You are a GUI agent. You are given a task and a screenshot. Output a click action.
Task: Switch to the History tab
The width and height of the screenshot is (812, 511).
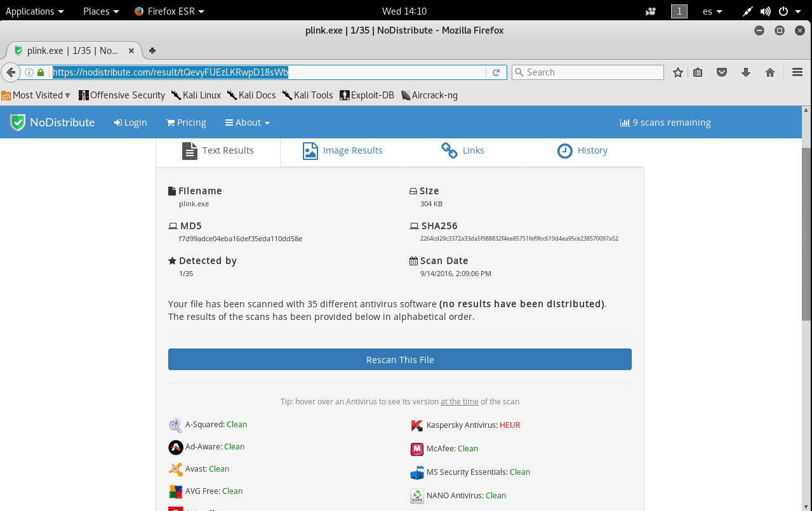tap(582, 150)
